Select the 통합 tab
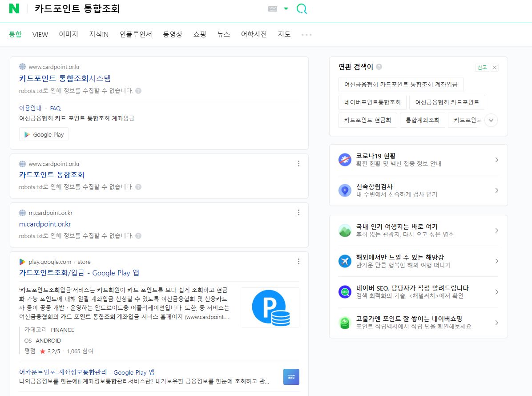The width and height of the screenshot is (532, 396). point(15,34)
